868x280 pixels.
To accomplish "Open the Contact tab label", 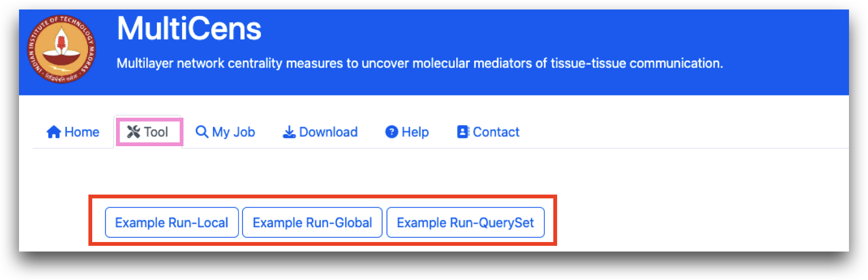I will click(x=496, y=132).
